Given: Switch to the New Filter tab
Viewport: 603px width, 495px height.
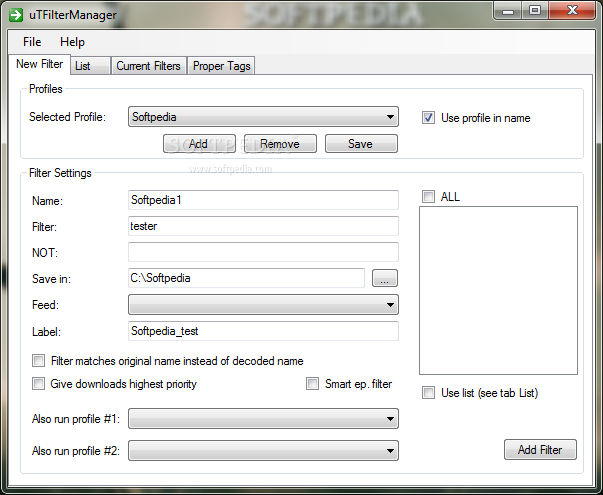Looking at the screenshot, I should [x=39, y=64].
